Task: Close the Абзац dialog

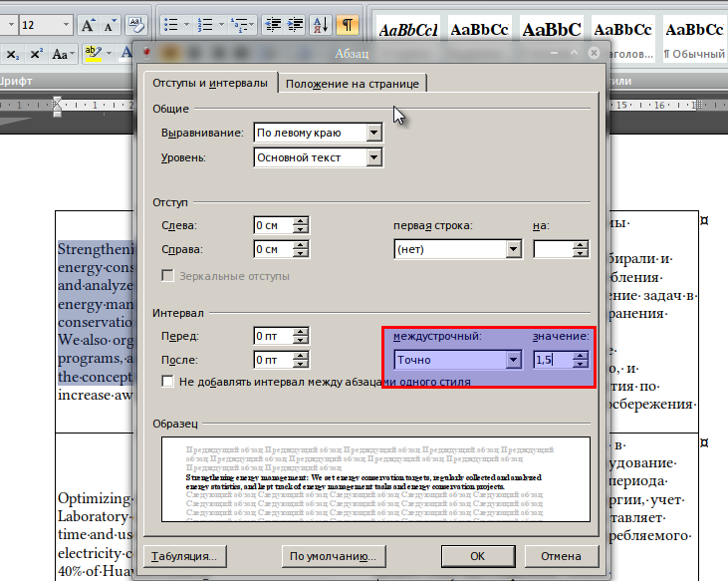Action: (594, 53)
